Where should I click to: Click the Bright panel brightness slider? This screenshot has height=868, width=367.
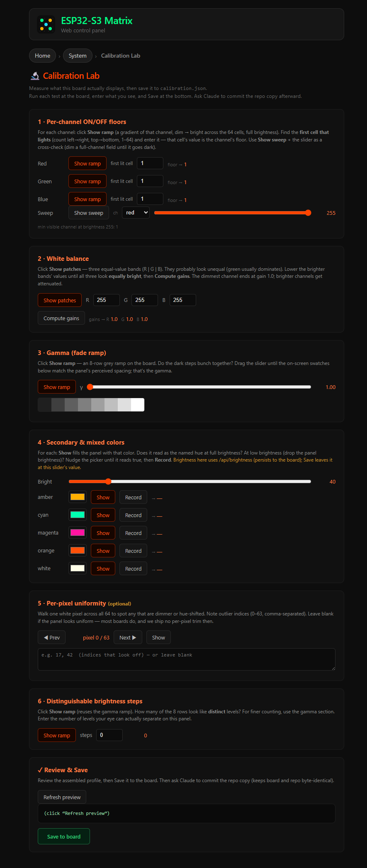[x=190, y=481]
